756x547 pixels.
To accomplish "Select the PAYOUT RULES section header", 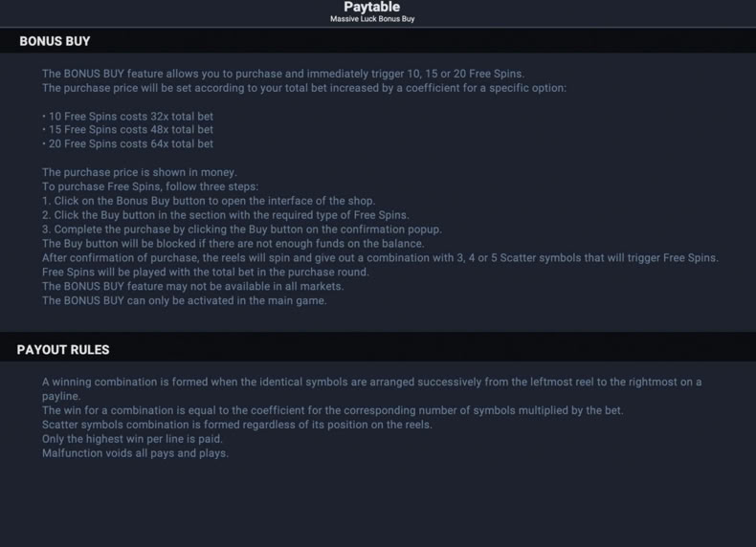I will (x=62, y=349).
